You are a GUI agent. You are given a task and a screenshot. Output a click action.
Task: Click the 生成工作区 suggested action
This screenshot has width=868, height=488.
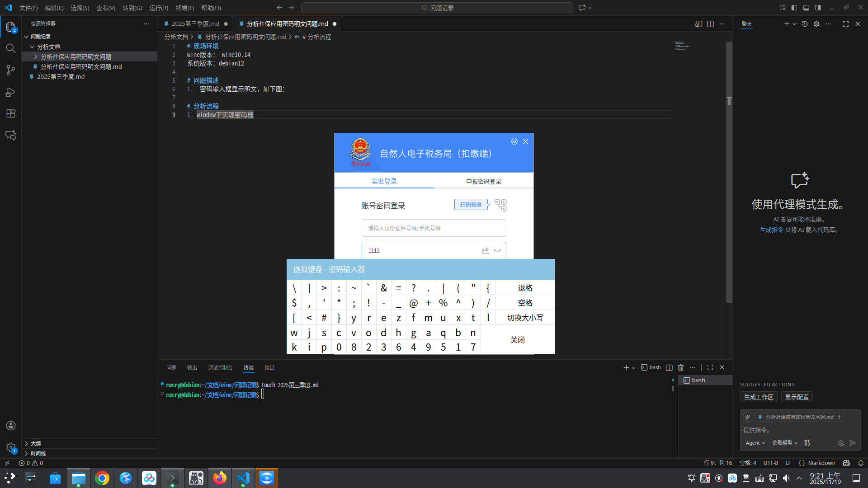coord(758,397)
